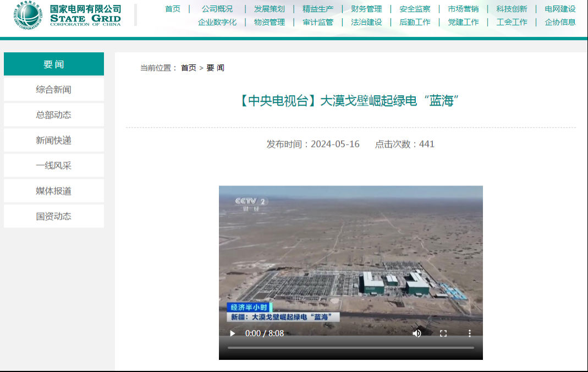
Task: Open 公司概况 in top navigation
Action: 217,9
